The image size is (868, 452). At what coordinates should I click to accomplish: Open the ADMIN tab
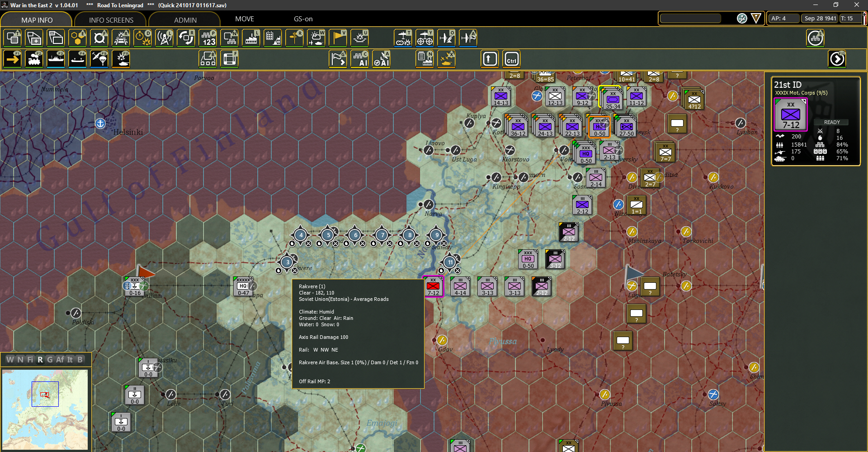click(x=185, y=19)
